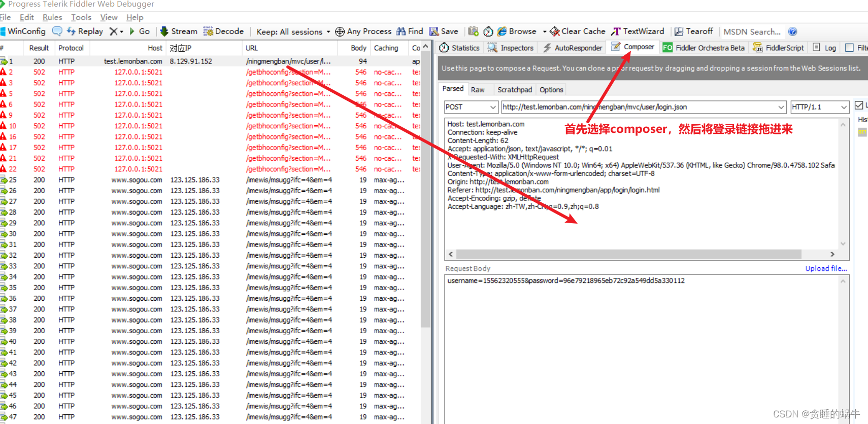Open the Tools menu
Image resolution: width=868 pixels, height=424 pixels.
(81, 17)
